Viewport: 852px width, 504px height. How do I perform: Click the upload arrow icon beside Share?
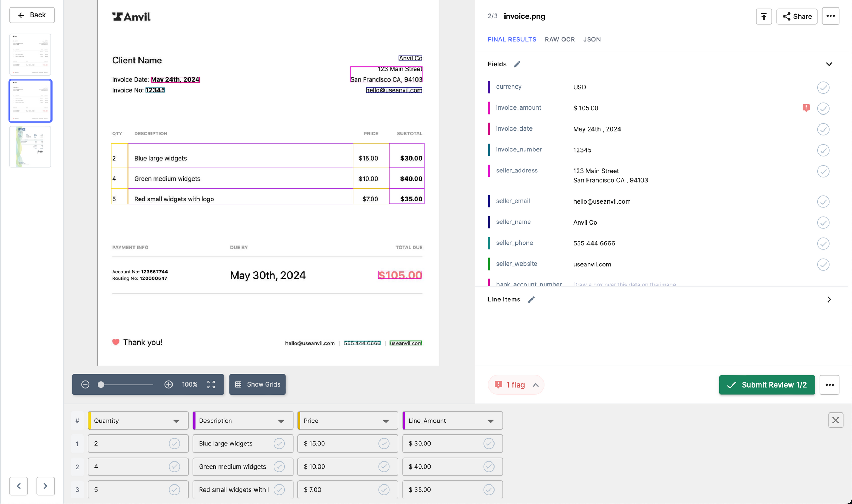(x=764, y=16)
